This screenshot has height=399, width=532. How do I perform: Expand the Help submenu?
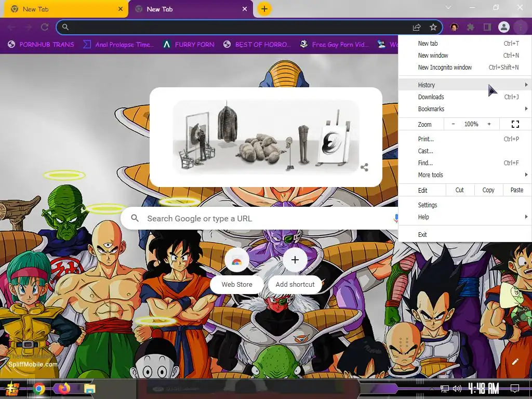[x=465, y=217]
